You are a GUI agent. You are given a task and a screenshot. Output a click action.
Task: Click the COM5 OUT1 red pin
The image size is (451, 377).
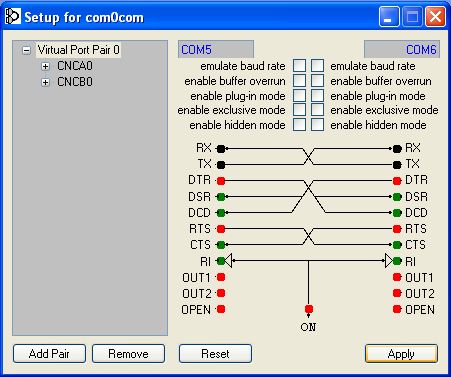coord(221,277)
